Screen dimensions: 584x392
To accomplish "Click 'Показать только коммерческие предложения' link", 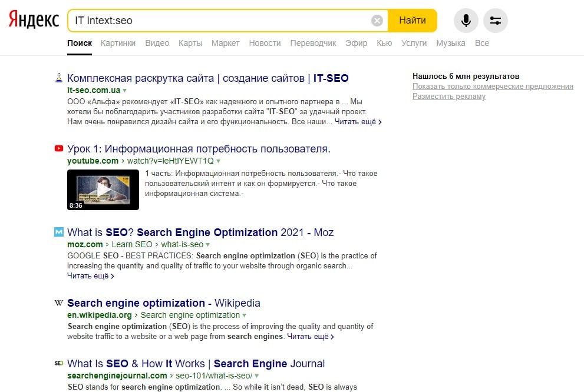I will [x=493, y=87].
